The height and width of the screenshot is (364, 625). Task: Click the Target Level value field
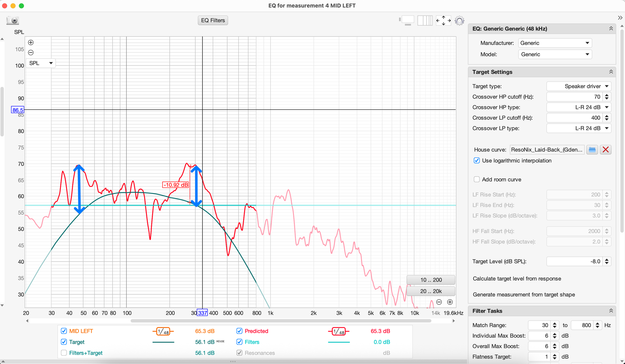pos(574,262)
